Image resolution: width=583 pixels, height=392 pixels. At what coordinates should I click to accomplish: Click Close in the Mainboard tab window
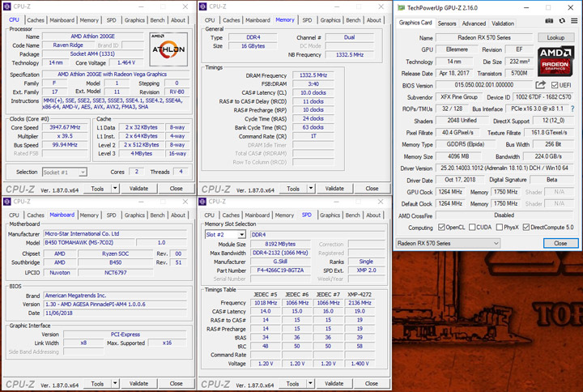coord(177,383)
